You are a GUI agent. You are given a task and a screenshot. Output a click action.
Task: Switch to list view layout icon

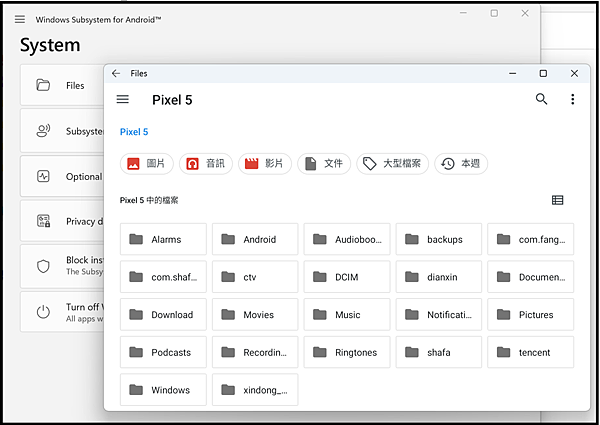558,200
